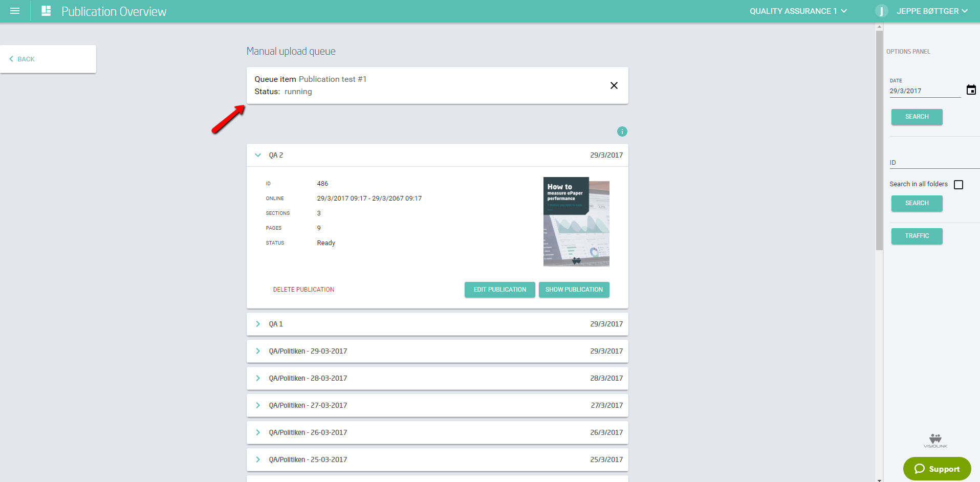Open the Support chat widget

[937, 469]
